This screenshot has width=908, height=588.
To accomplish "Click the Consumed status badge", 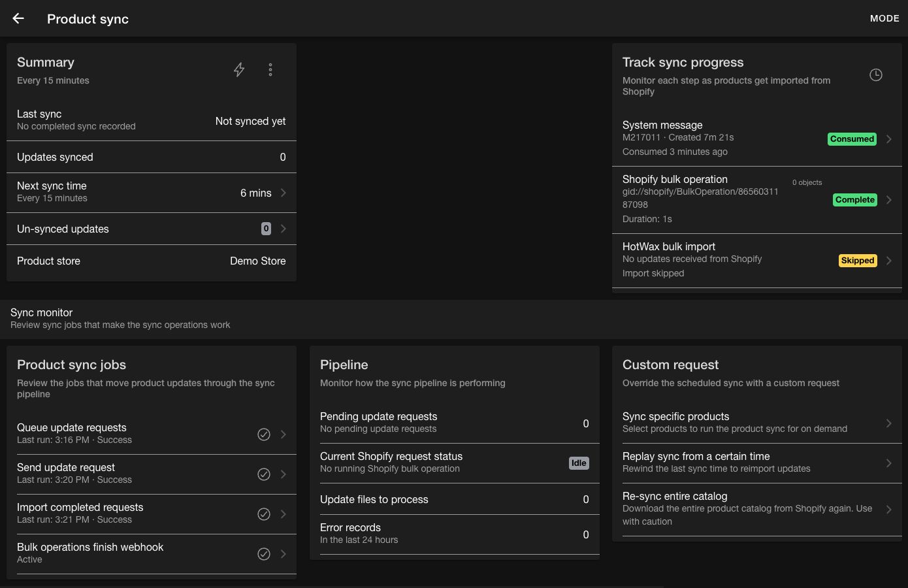I will (x=852, y=139).
